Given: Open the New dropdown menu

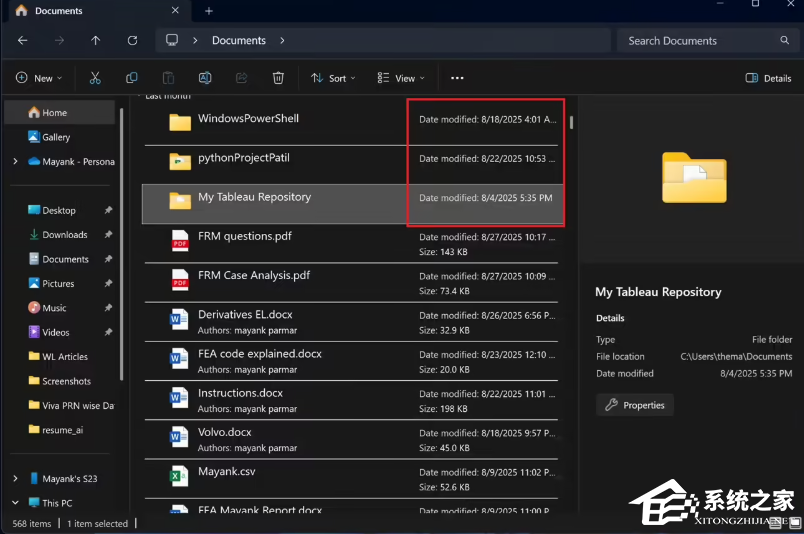Looking at the screenshot, I should (39, 78).
